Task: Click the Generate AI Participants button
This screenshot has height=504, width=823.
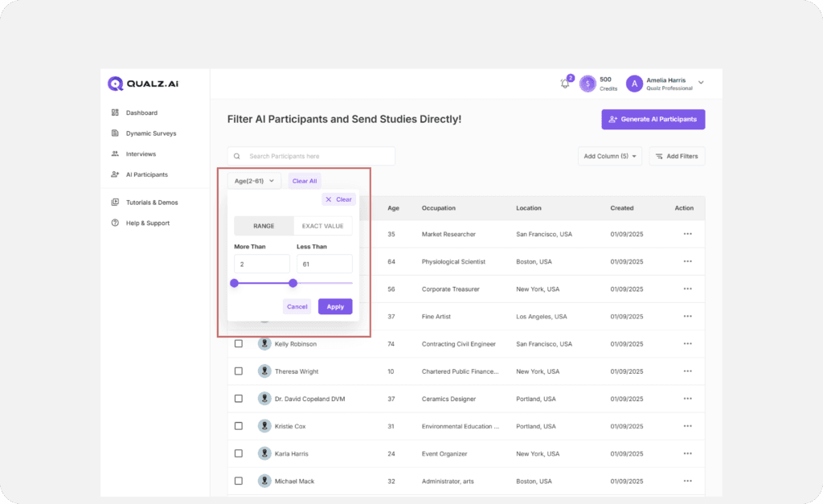Action: 653,119
